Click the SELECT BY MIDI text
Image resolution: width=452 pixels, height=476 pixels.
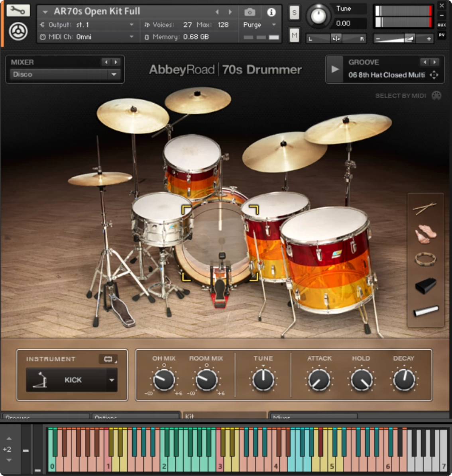(401, 96)
